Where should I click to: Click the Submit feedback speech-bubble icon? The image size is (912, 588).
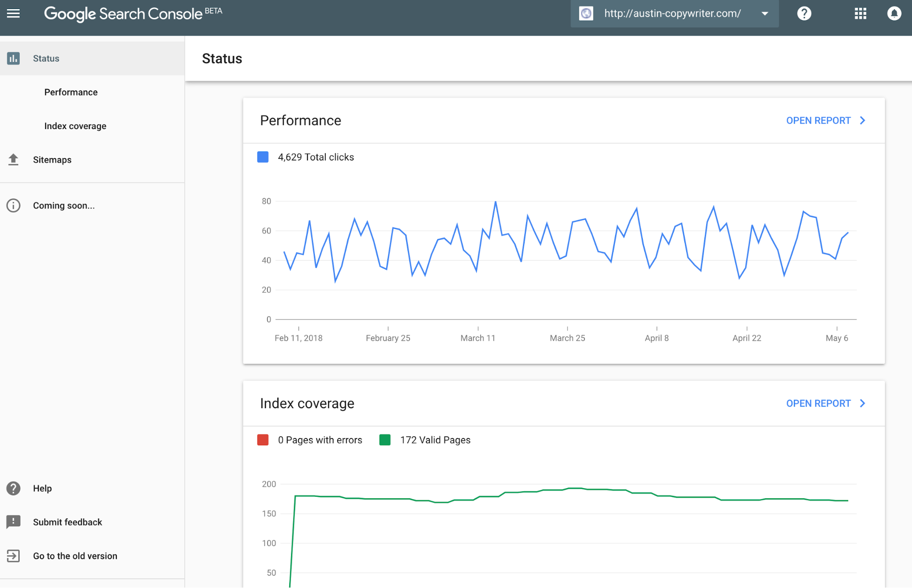coord(13,522)
